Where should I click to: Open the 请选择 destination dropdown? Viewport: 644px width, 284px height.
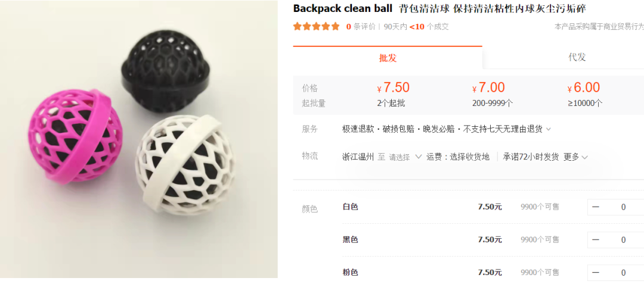click(x=405, y=157)
